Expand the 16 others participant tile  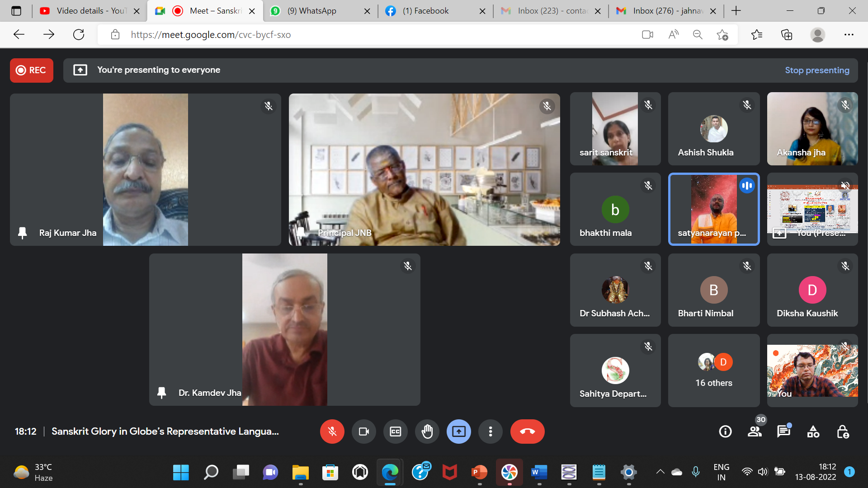click(x=713, y=371)
